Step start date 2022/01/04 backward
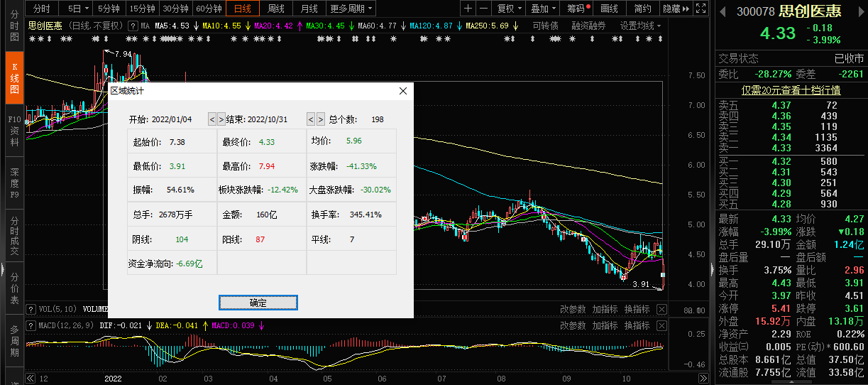The image size is (868, 385). click(211, 119)
